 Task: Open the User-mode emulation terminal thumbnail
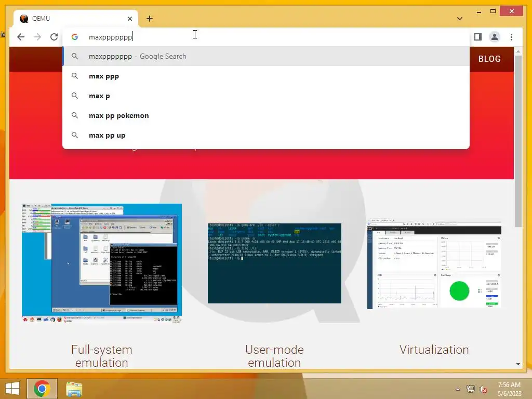274,263
